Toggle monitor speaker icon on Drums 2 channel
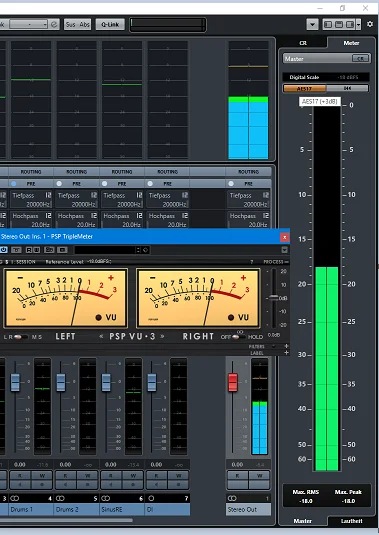379x535 pixels. 65,485
